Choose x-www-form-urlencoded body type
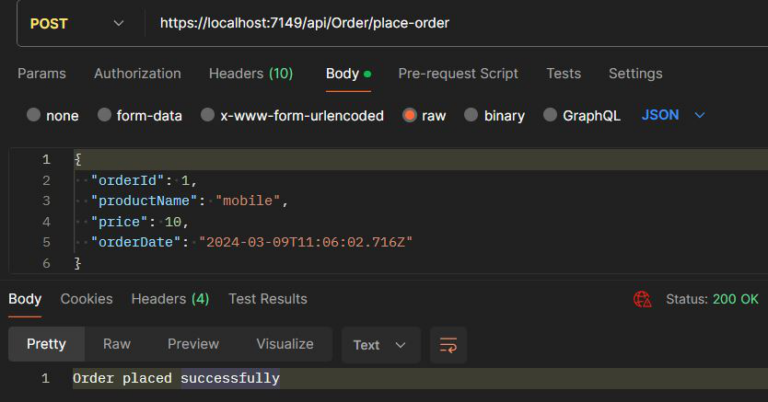768x402 pixels. pyautogui.click(x=208, y=115)
